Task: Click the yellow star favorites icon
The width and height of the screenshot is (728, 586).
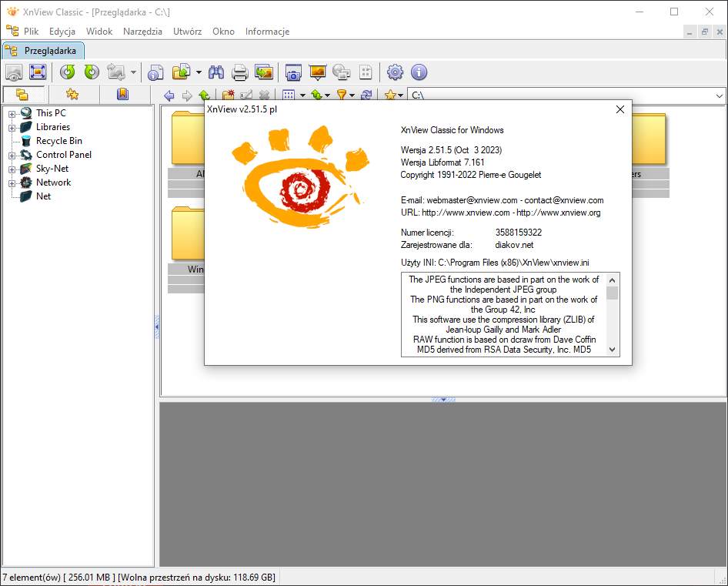Action: point(390,95)
